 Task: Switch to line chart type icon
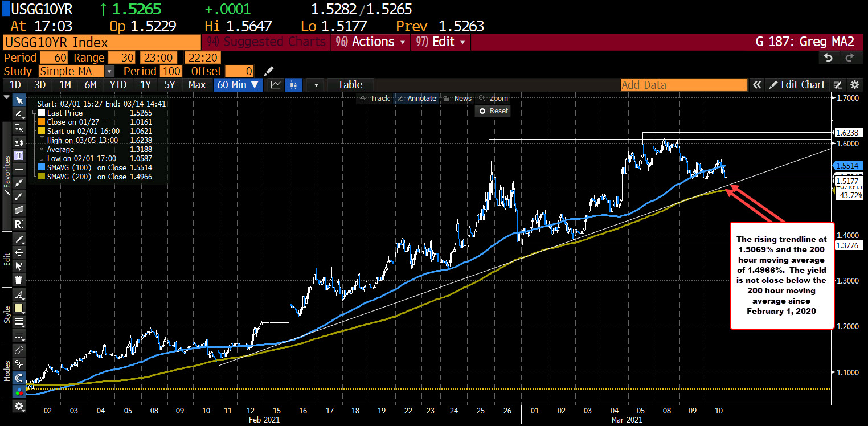276,85
